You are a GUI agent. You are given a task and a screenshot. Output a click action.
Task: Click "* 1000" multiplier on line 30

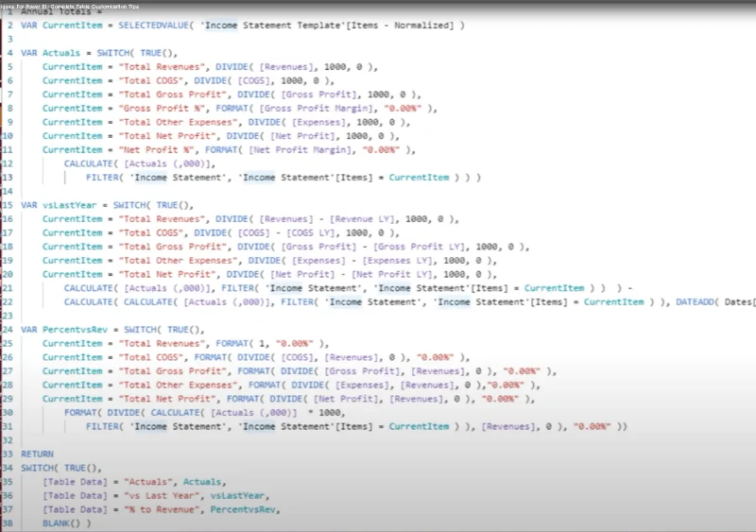tap(324, 412)
